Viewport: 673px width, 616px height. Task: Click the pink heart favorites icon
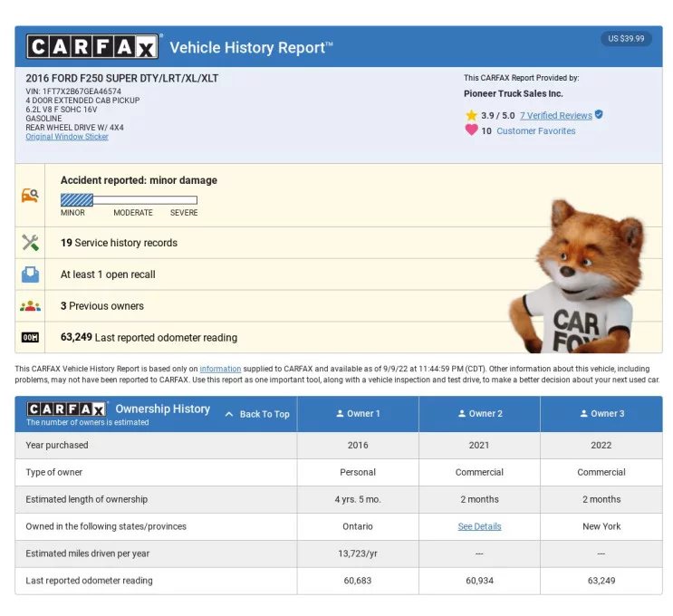471,130
